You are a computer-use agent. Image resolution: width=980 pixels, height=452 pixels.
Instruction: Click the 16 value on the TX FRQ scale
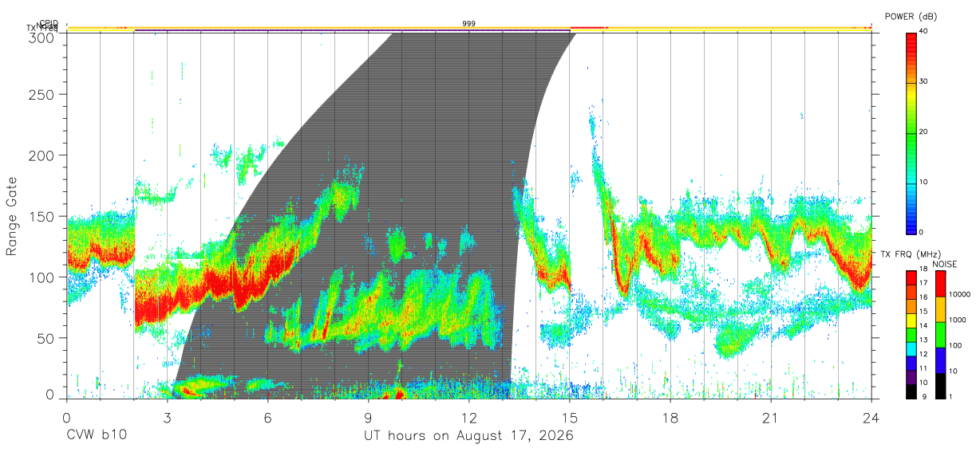coord(923,297)
